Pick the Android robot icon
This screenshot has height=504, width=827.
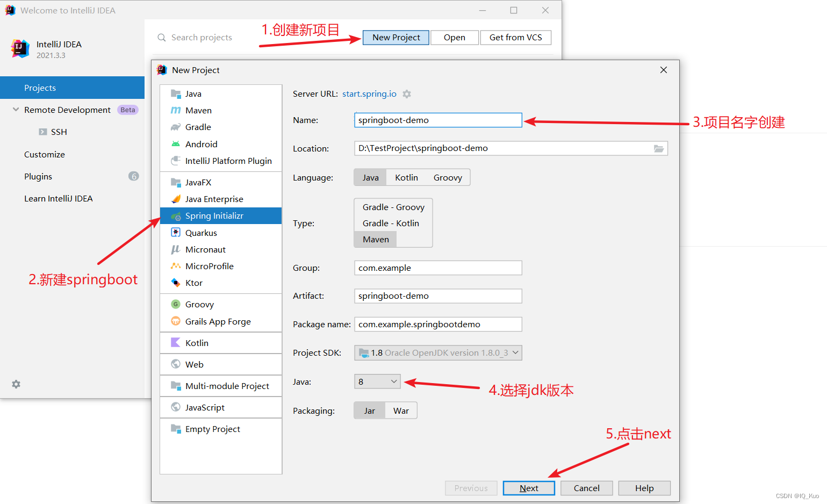click(x=176, y=144)
